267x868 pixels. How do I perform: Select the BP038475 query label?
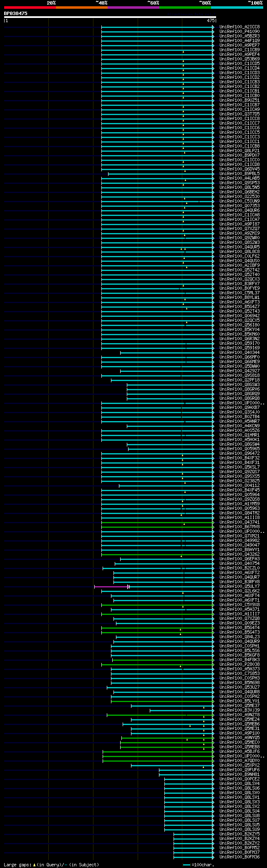pyautogui.click(x=16, y=13)
